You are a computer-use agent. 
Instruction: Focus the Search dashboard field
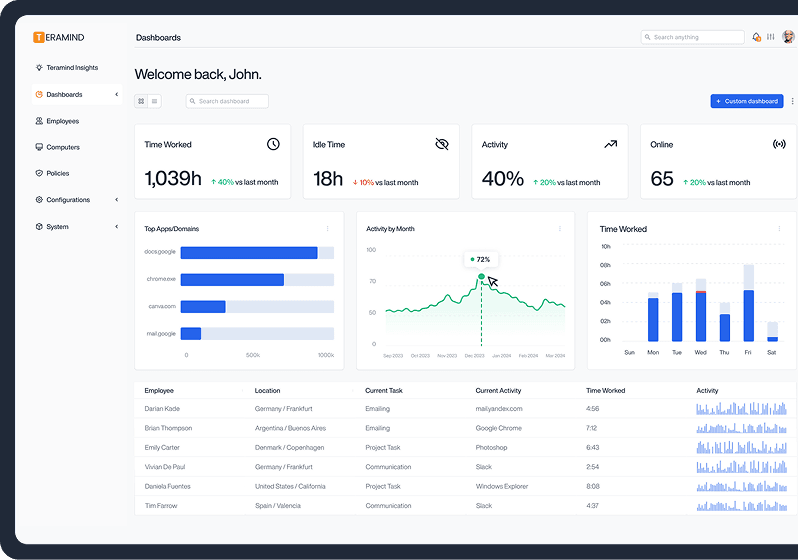click(227, 101)
